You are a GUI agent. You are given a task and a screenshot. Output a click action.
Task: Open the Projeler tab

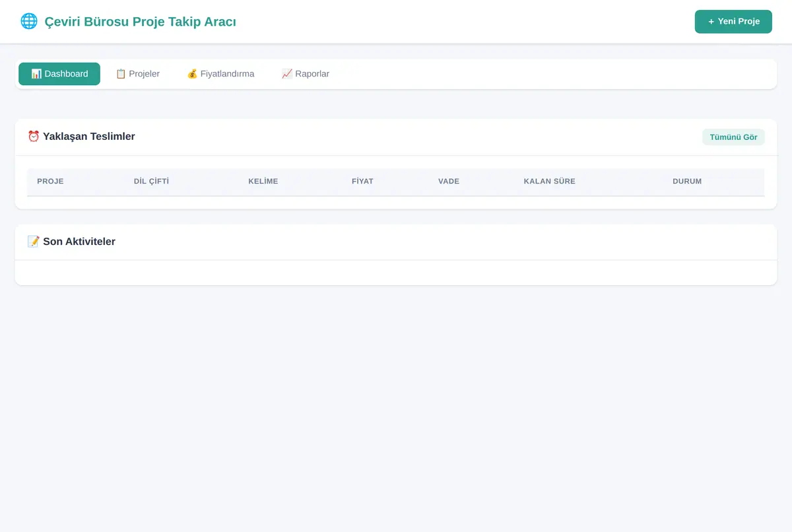click(137, 74)
